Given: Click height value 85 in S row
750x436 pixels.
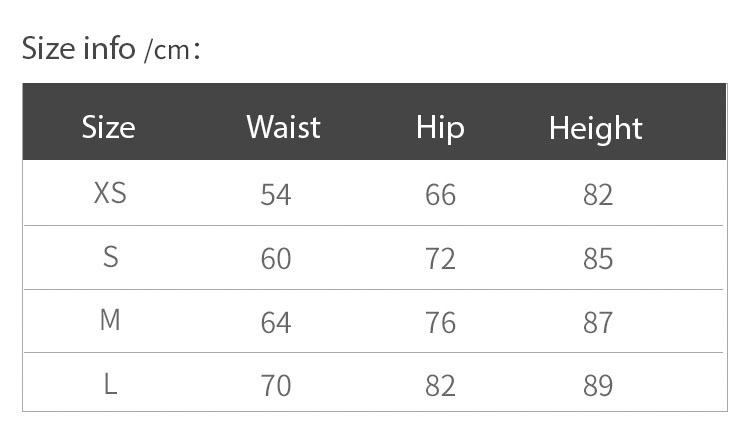Looking at the screenshot, I should pos(598,259).
